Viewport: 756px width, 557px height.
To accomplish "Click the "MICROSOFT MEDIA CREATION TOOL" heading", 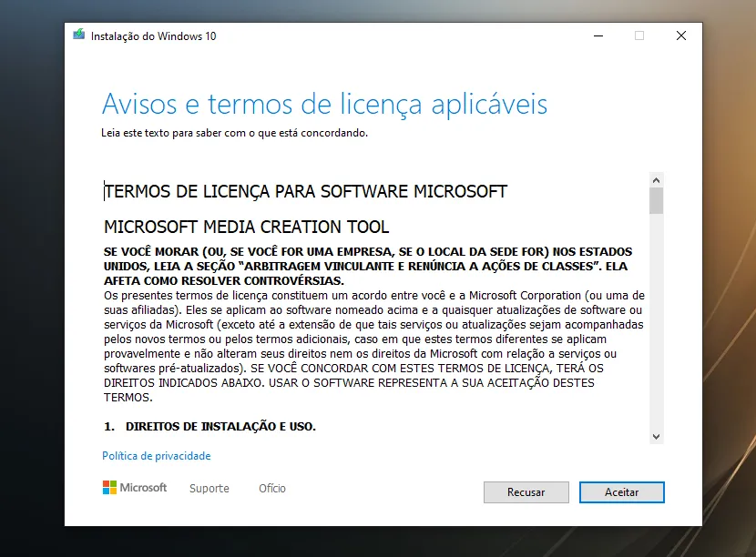I will click(246, 228).
